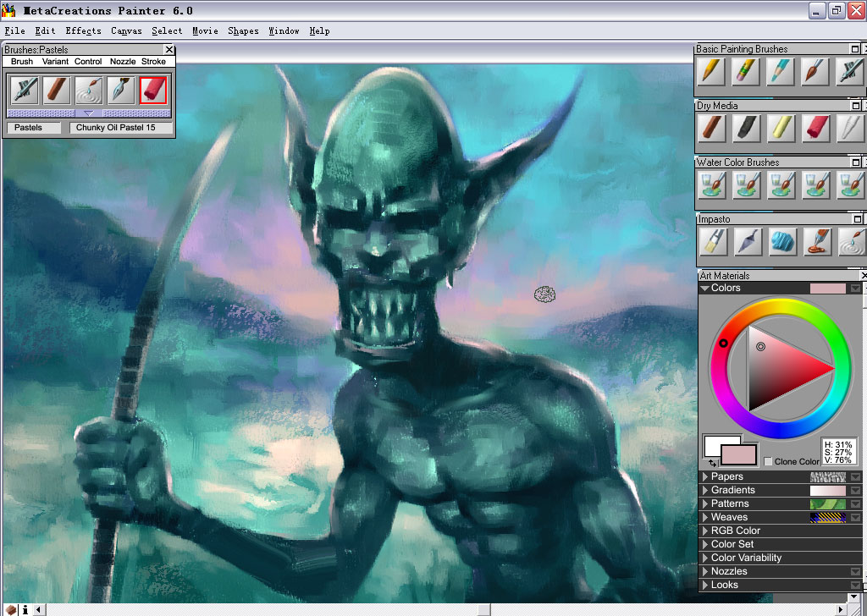
Task: Open the Pastels brush category dropdown
Action: tap(34, 128)
